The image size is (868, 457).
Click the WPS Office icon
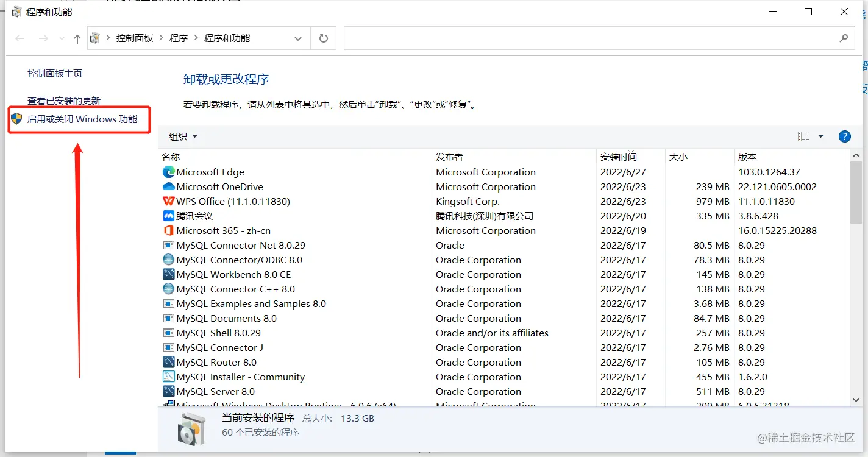click(169, 201)
